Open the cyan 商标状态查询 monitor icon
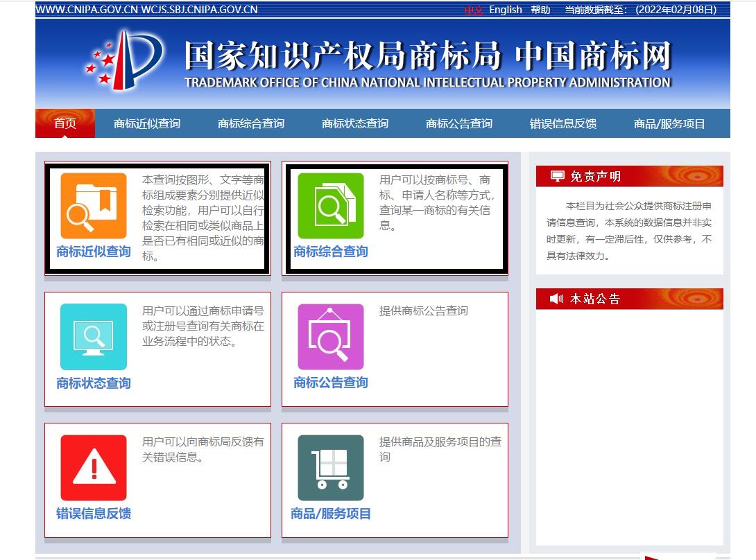Image resolution: width=756 pixels, height=560 pixels. tap(94, 337)
